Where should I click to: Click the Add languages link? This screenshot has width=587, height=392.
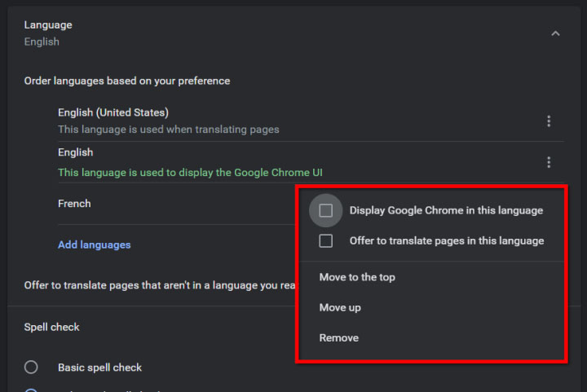click(95, 244)
